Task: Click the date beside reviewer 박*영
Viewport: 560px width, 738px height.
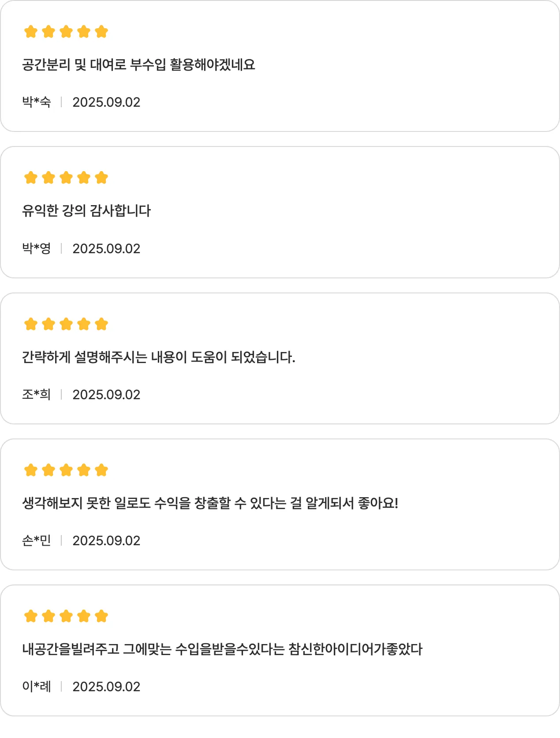Action: pyautogui.click(x=106, y=249)
